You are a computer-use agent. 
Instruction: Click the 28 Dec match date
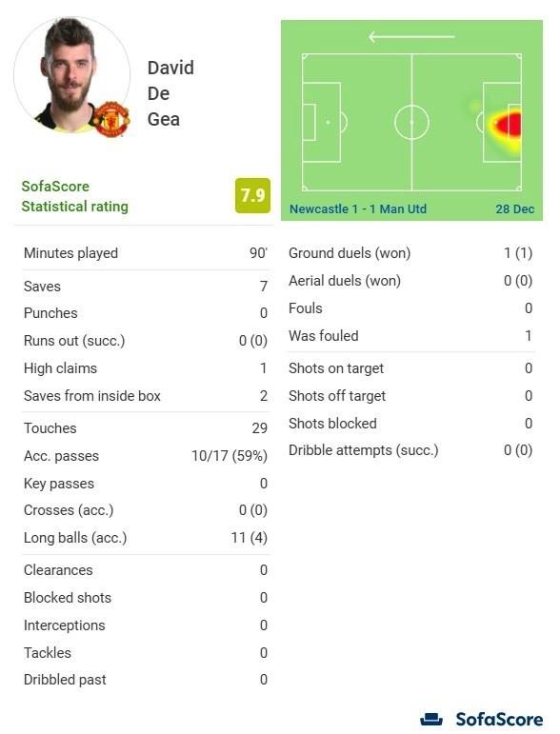click(515, 208)
